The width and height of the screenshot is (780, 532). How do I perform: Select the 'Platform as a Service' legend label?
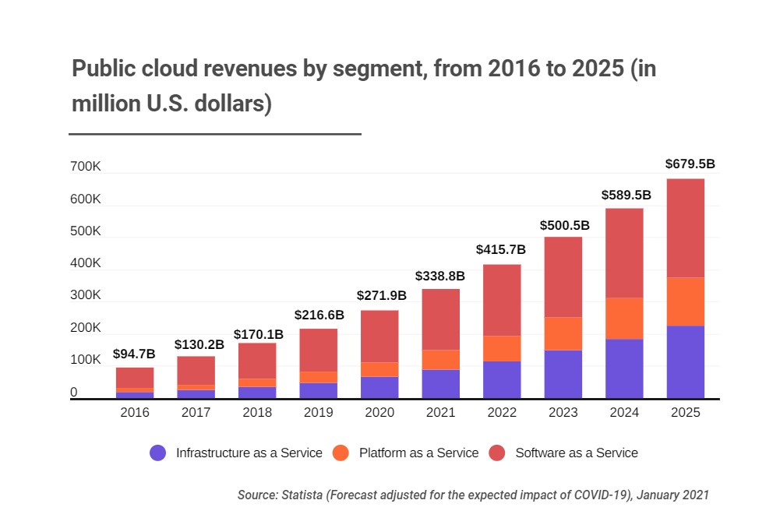[419, 453]
